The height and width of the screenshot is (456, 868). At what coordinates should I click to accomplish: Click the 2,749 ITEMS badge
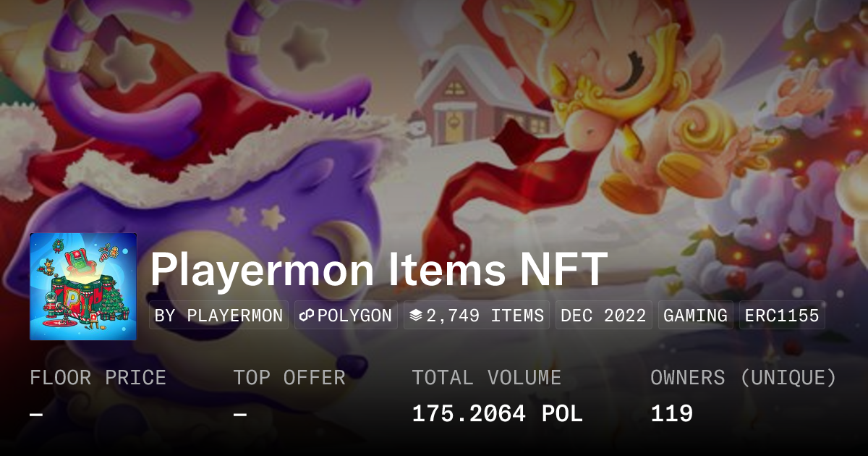[477, 316]
